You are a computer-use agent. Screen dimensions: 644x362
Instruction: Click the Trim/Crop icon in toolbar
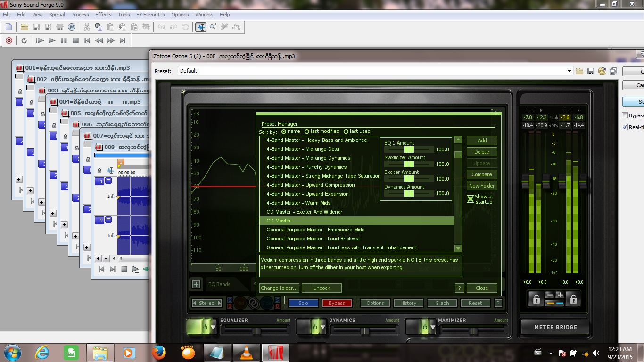pos(146,27)
